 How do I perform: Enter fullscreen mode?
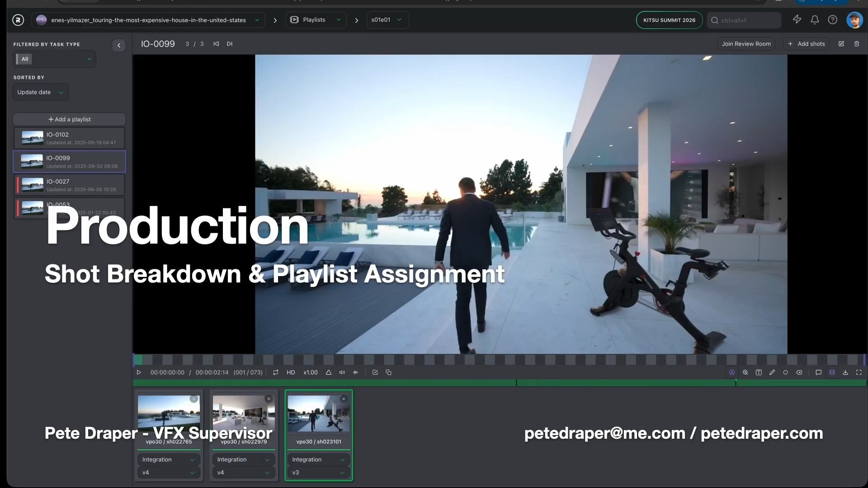pos(859,372)
